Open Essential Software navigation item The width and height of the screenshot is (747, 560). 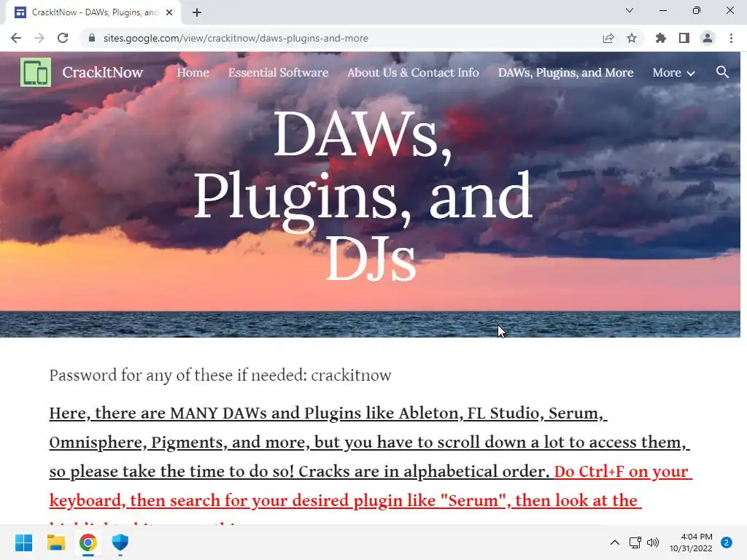[x=278, y=72]
